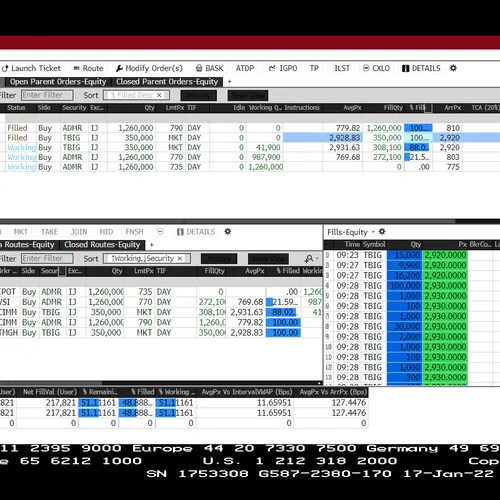This screenshot has height=500, width=500.
Task: Focus the parent orders Enter Filter field
Action: (x=47, y=95)
